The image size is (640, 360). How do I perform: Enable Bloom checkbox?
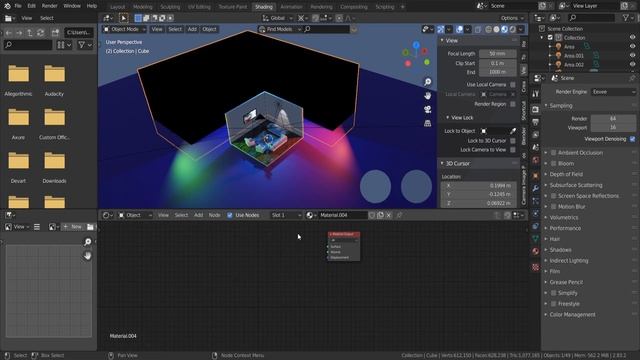(553, 163)
